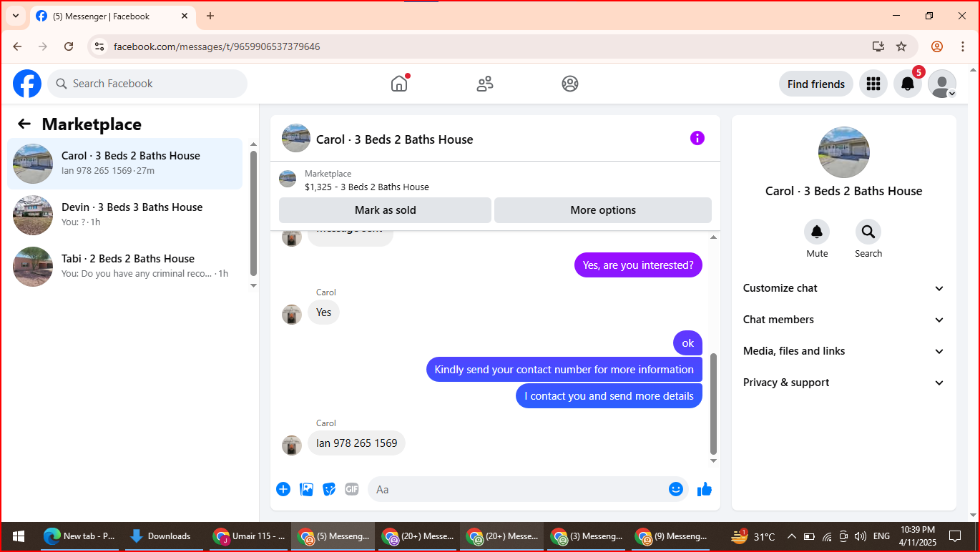This screenshot has height=552, width=980.
Task: Open the Windows Start menu
Action: coord(19,536)
